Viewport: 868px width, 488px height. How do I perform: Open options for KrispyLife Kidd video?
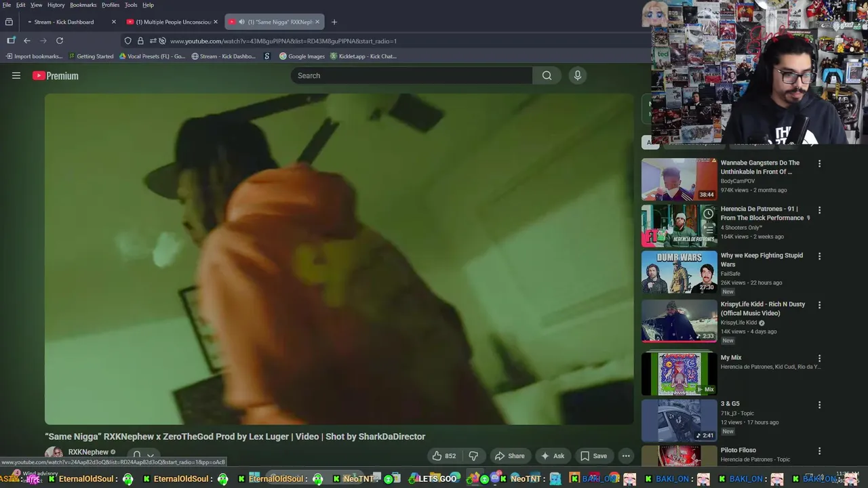pos(819,305)
